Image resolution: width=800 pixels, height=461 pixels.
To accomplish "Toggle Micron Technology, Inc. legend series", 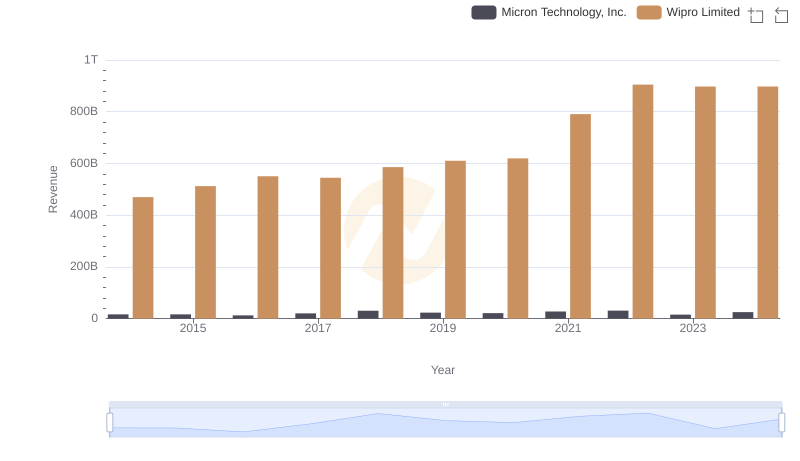I will pyautogui.click(x=549, y=12).
